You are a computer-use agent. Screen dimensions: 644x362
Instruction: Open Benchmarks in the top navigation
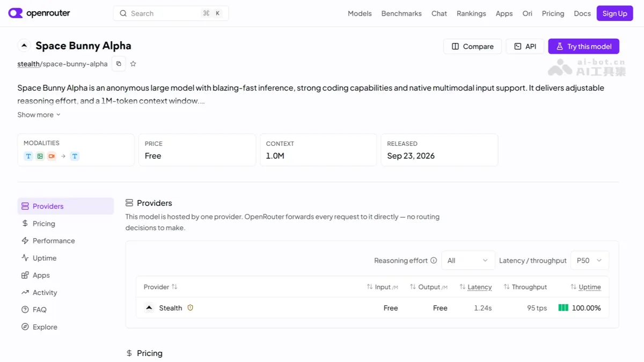click(401, 13)
